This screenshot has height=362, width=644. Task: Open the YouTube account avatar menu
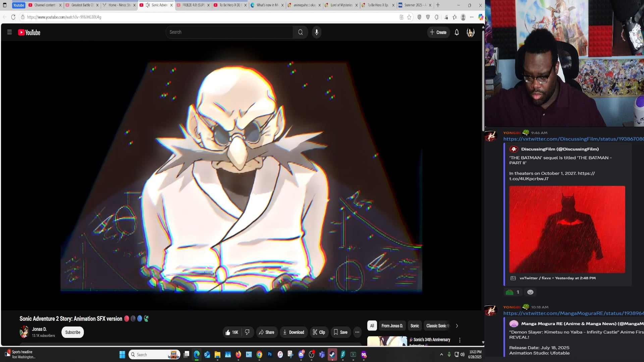click(x=471, y=32)
